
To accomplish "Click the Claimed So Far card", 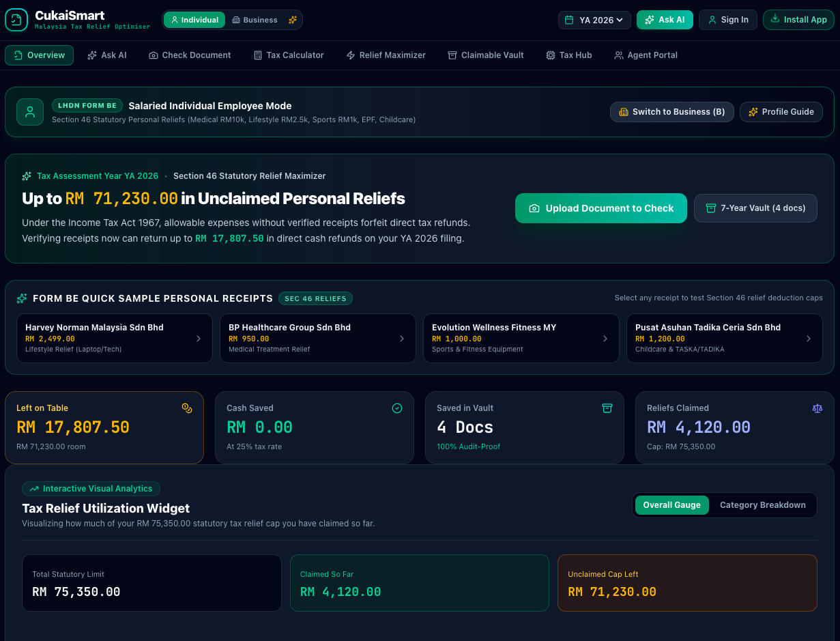I will (420, 583).
